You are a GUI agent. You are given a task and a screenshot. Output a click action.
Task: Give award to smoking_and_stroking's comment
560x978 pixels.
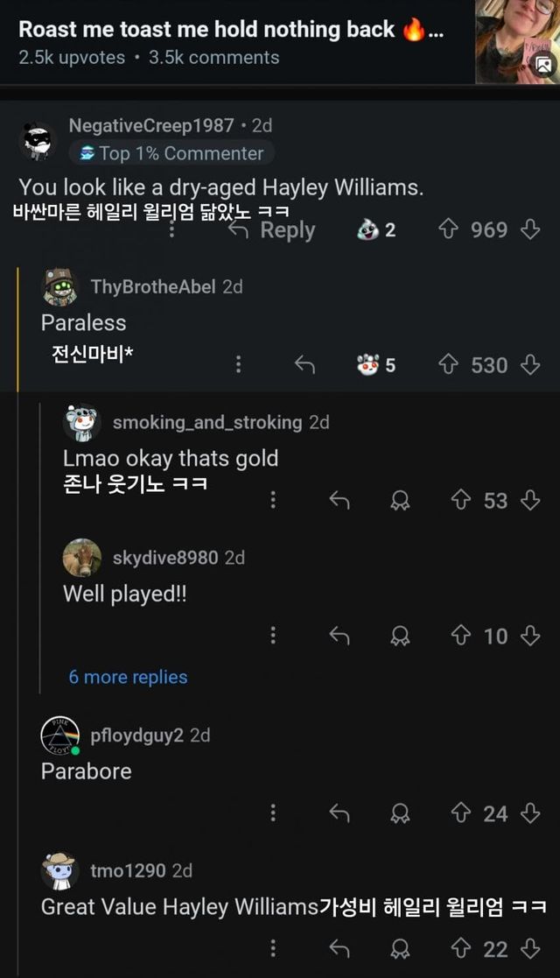click(400, 500)
